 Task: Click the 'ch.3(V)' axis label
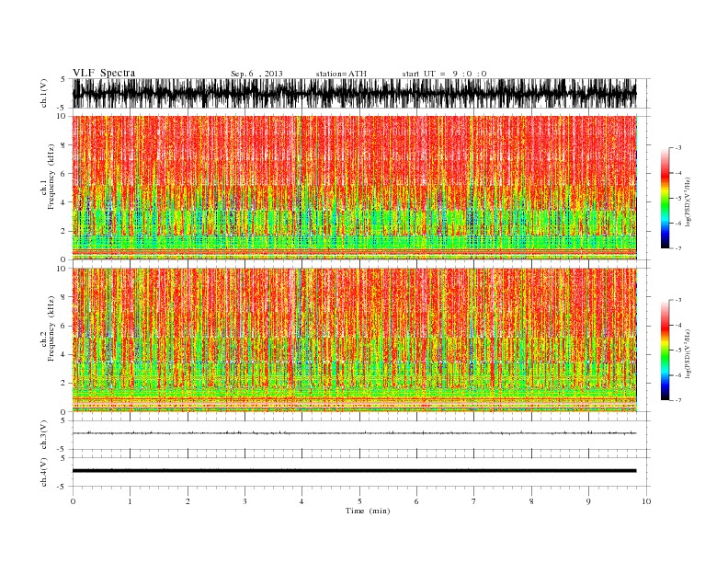point(44,435)
